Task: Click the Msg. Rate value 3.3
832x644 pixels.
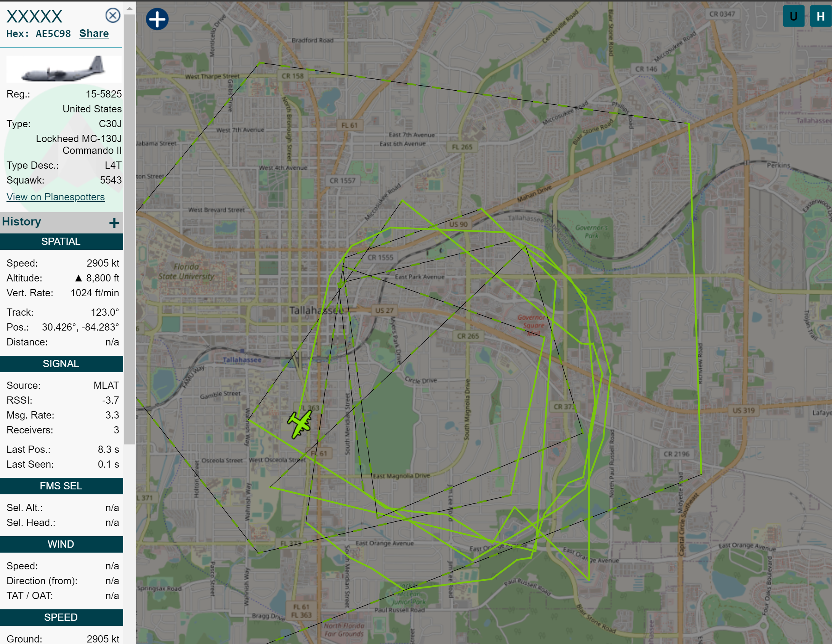Action: click(x=112, y=415)
